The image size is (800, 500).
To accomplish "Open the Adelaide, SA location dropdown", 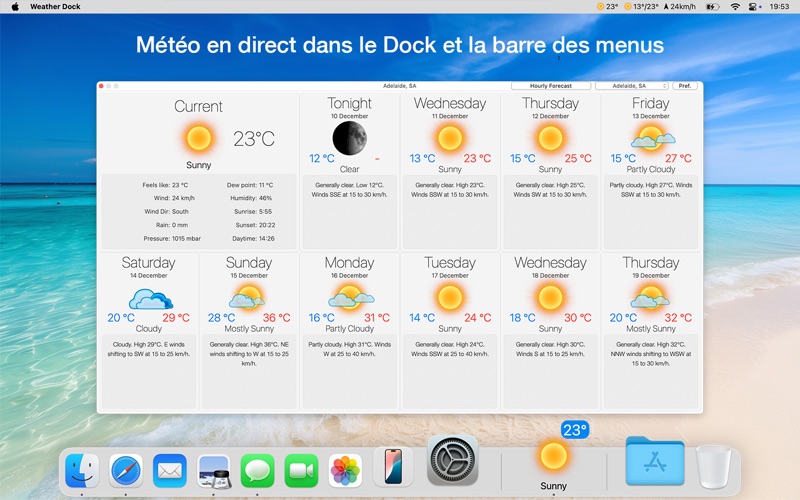I will [x=632, y=86].
